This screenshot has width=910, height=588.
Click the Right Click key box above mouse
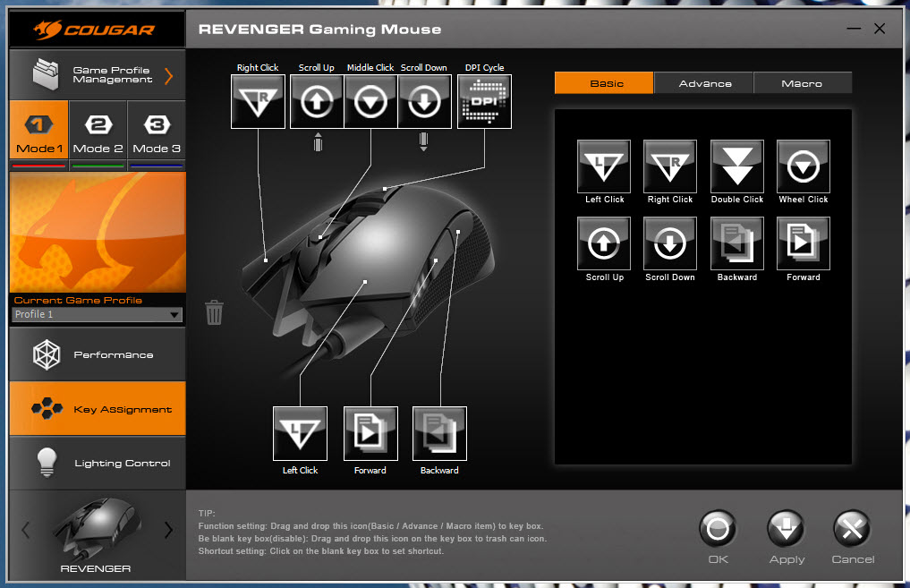tap(259, 101)
